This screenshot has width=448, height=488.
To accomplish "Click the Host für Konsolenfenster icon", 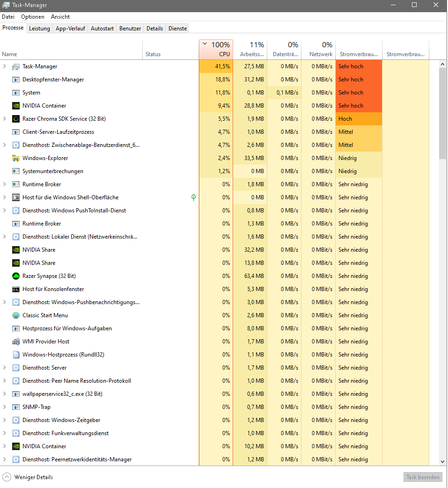I will pyautogui.click(x=16, y=289).
